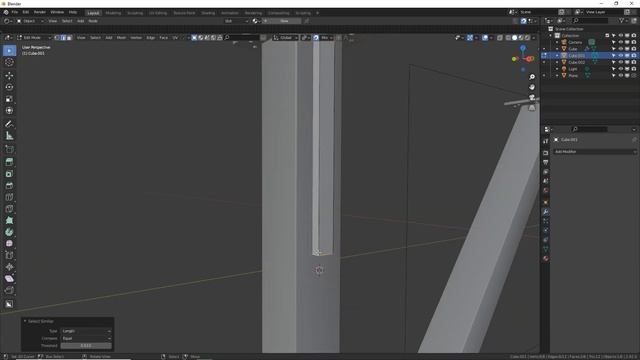640x360 pixels.
Task: Select the Inset Faces tool
Action: pyautogui.click(x=9, y=174)
